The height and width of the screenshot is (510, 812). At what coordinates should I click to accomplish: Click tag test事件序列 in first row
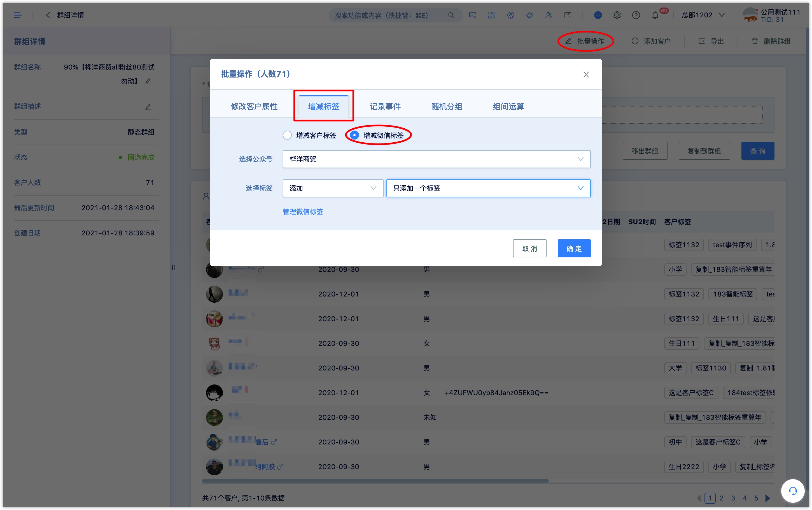click(732, 245)
